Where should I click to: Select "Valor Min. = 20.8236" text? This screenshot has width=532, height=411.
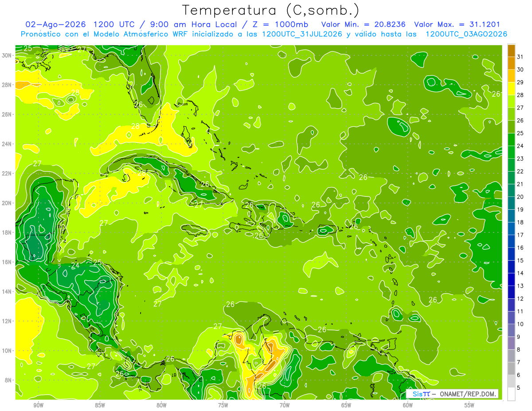[x=364, y=24]
